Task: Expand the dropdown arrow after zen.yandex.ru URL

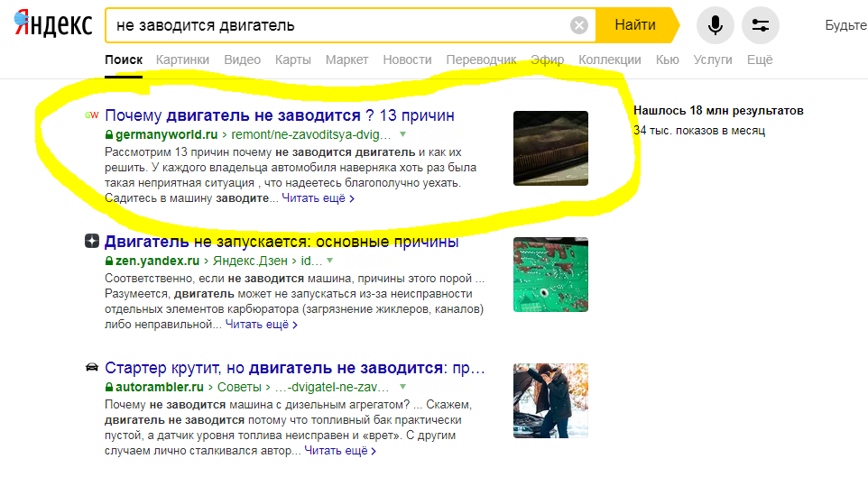Action: click(x=330, y=261)
